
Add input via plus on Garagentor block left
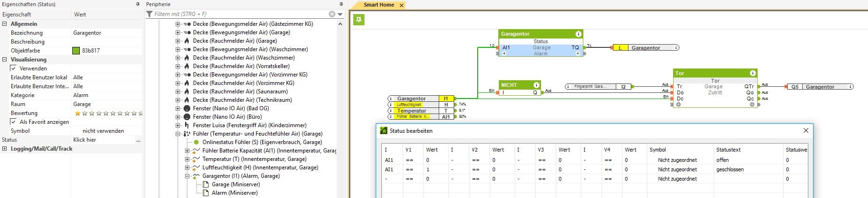(504, 53)
